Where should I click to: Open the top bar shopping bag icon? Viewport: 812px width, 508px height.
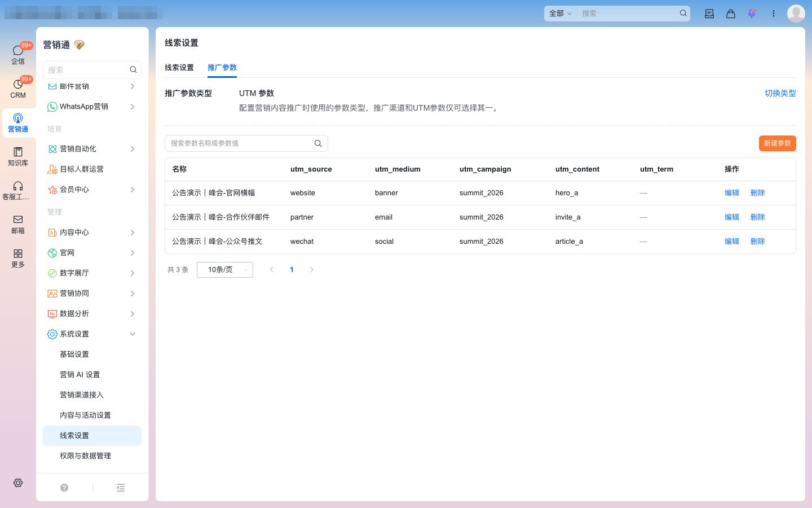(731, 14)
